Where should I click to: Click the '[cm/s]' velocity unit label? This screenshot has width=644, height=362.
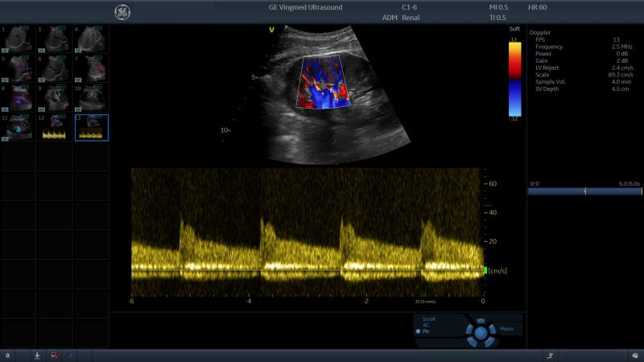point(497,271)
